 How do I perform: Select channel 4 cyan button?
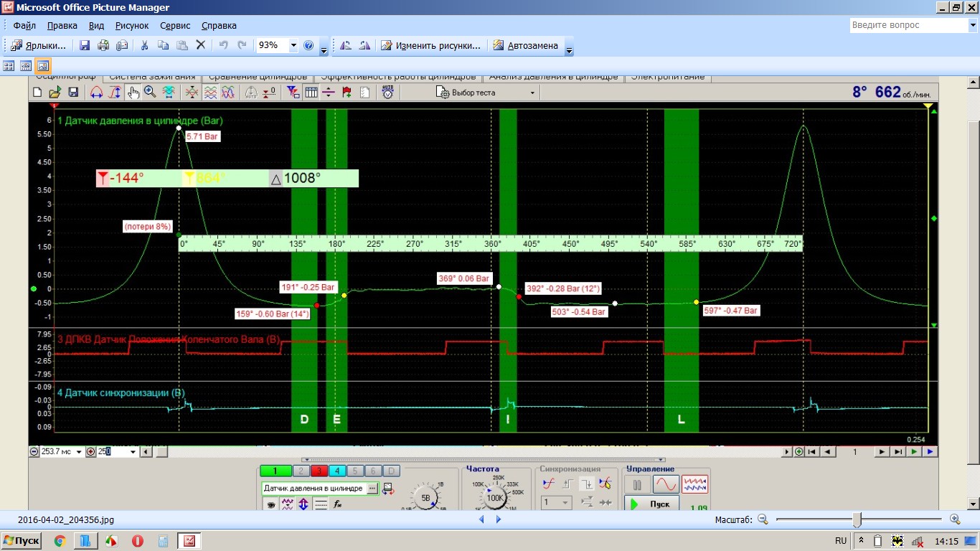338,471
